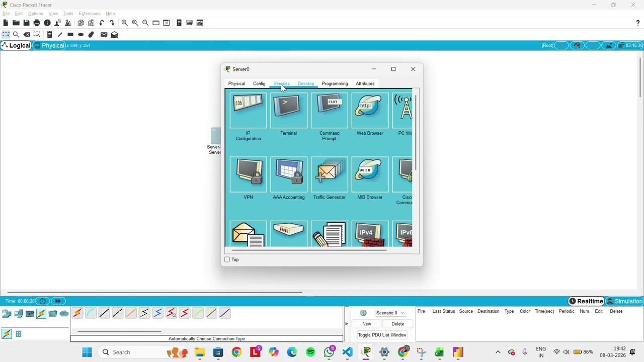This screenshot has height=362, width=644.
Task: Open the Options menu
Action: 35,14
